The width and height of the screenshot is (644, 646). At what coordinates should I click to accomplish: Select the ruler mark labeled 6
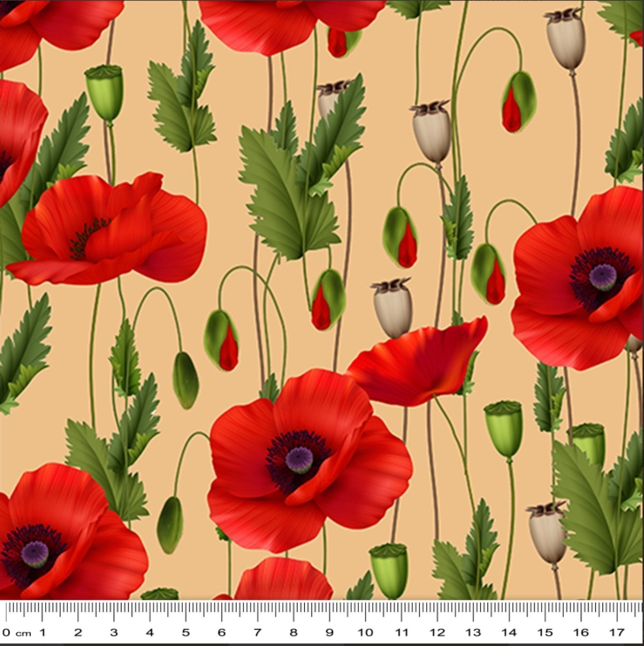pyautogui.click(x=221, y=632)
